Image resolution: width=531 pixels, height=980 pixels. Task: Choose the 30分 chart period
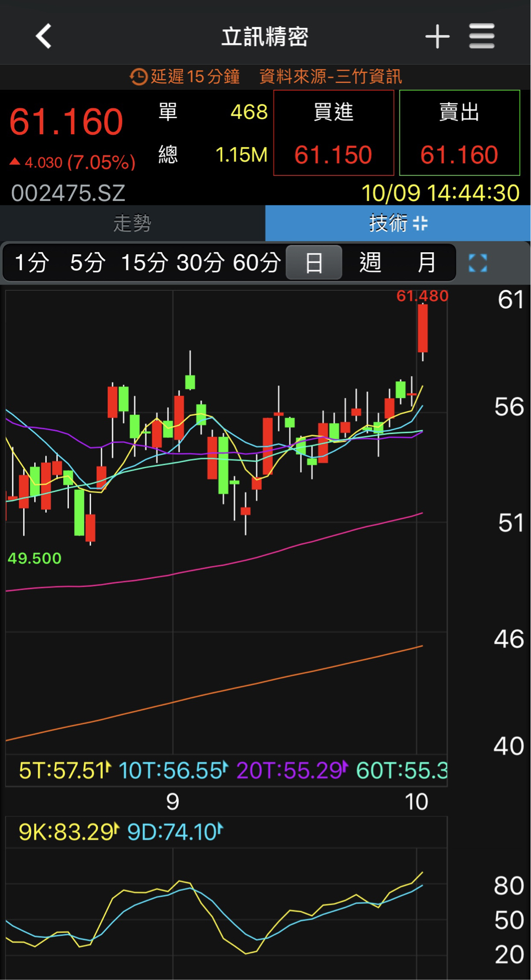click(x=200, y=263)
